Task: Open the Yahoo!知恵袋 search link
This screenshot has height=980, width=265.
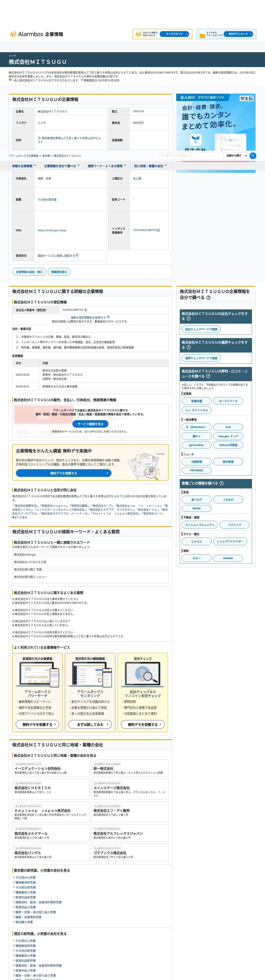Action: coord(228,445)
